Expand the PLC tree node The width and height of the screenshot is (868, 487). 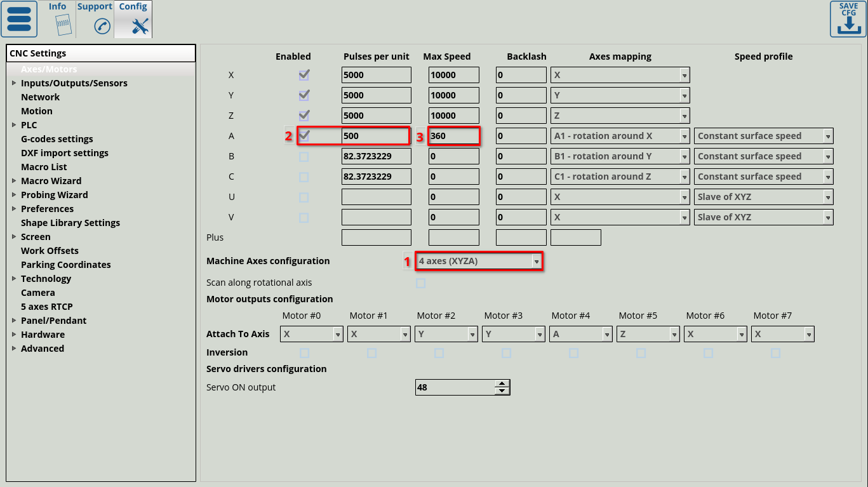pyautogui.click(x=14, y=125)
